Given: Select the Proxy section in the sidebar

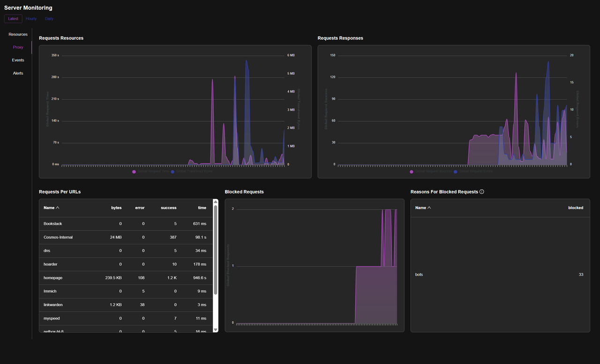Looking at the screenshot, I should click(18, 47).
